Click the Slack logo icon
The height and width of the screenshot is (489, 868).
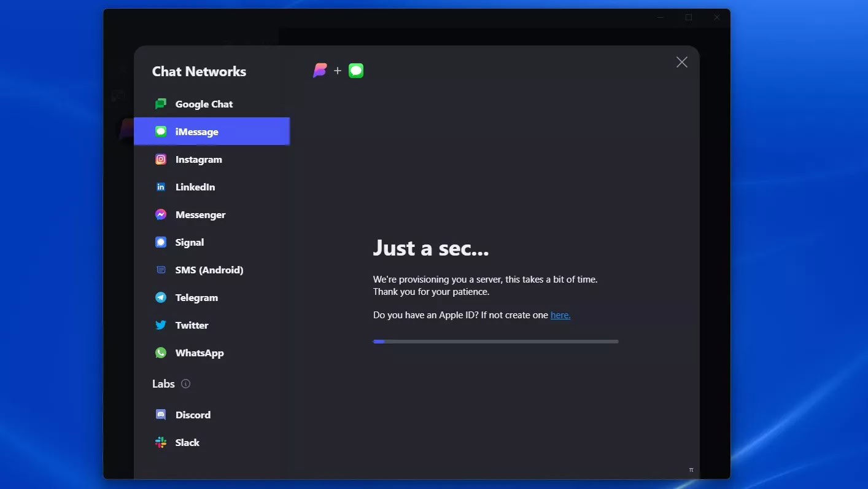click(161, 442)
